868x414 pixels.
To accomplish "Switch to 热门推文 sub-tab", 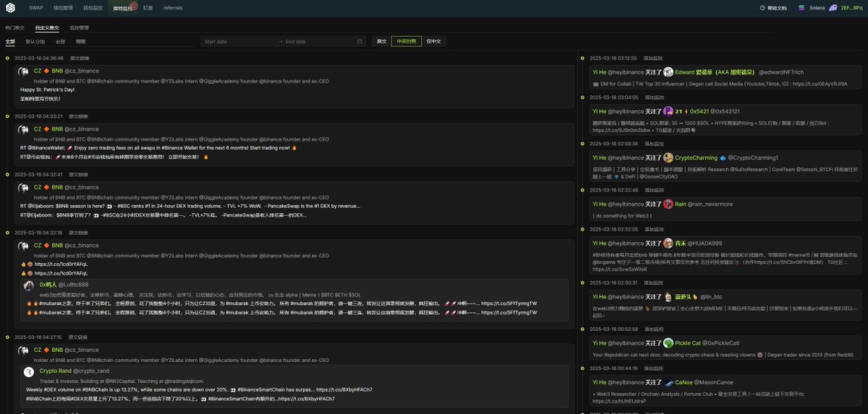I will 14,27.
